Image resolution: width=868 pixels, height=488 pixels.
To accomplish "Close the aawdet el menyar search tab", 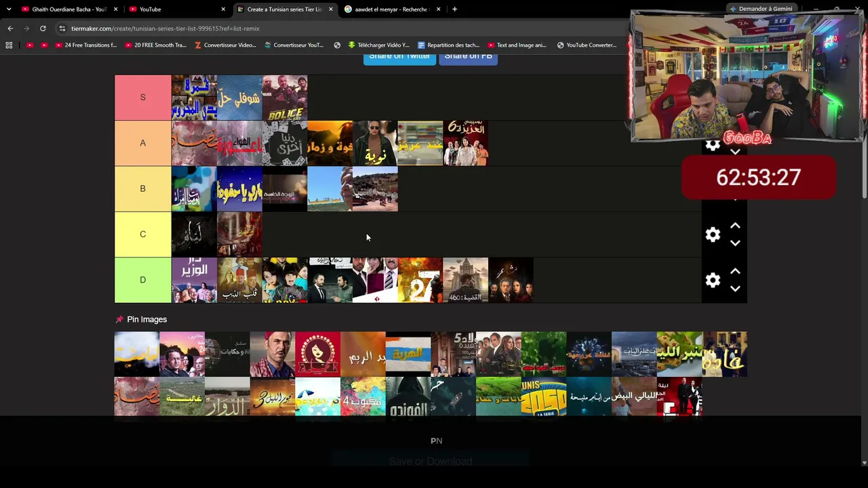I will pos(438,9).
